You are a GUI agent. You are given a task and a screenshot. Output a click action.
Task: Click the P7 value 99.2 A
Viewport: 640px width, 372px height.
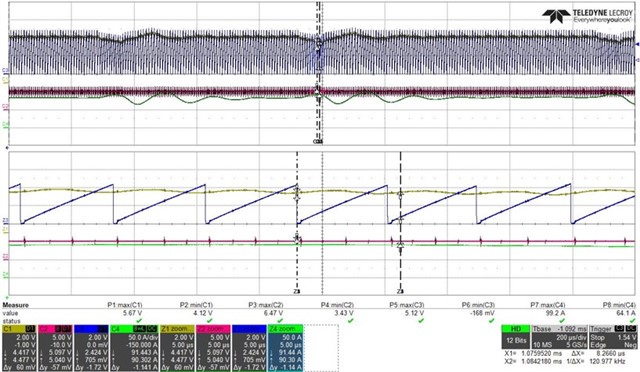click(556, 313)
